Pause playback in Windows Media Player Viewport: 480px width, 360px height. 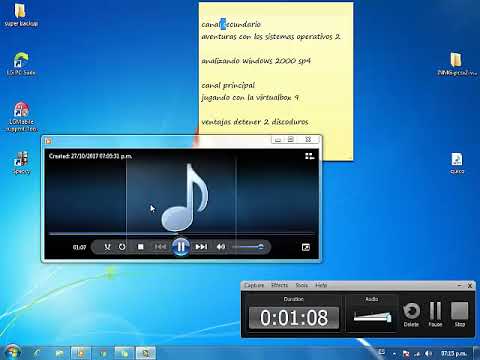coord(181,247)
